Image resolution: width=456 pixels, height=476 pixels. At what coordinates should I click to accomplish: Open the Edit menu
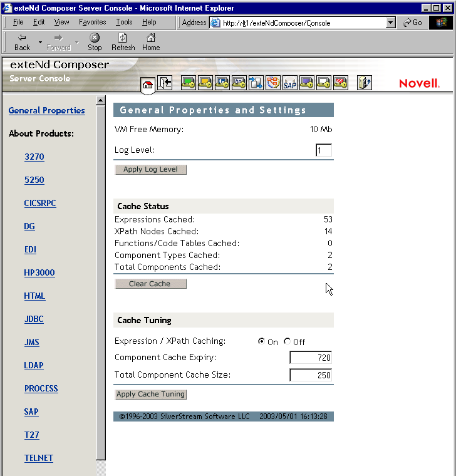tap(39, 22)
